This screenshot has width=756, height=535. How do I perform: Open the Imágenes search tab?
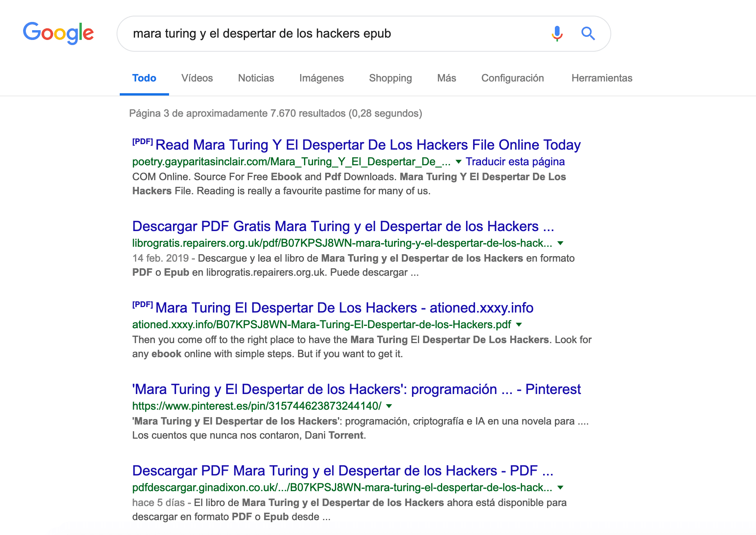[x=321, y=78]
